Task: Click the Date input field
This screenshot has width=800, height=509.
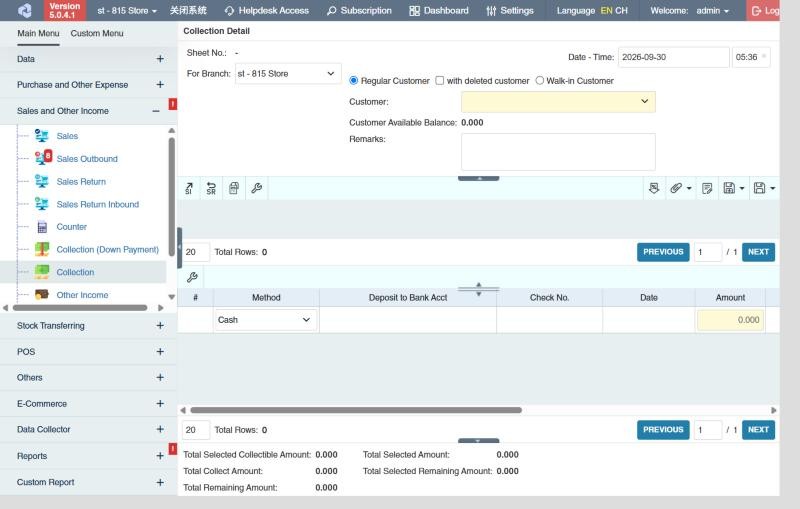Action: [x=673, y=57]
